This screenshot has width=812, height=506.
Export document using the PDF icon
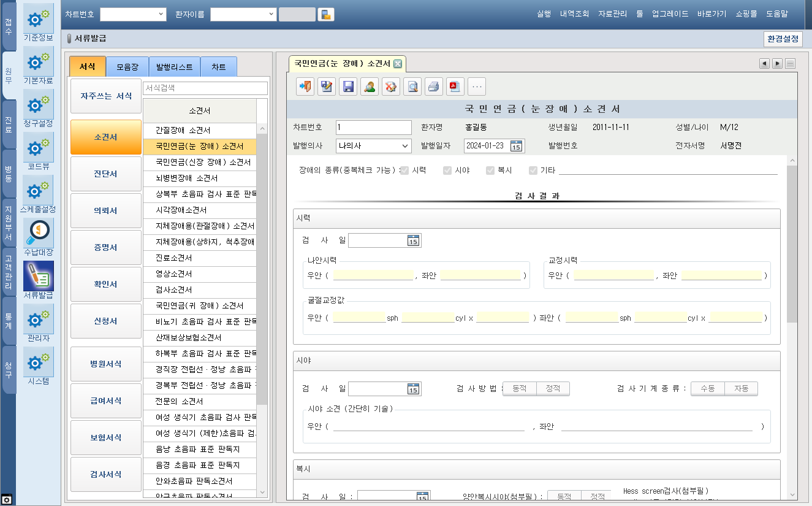click(x=455, y=86)
